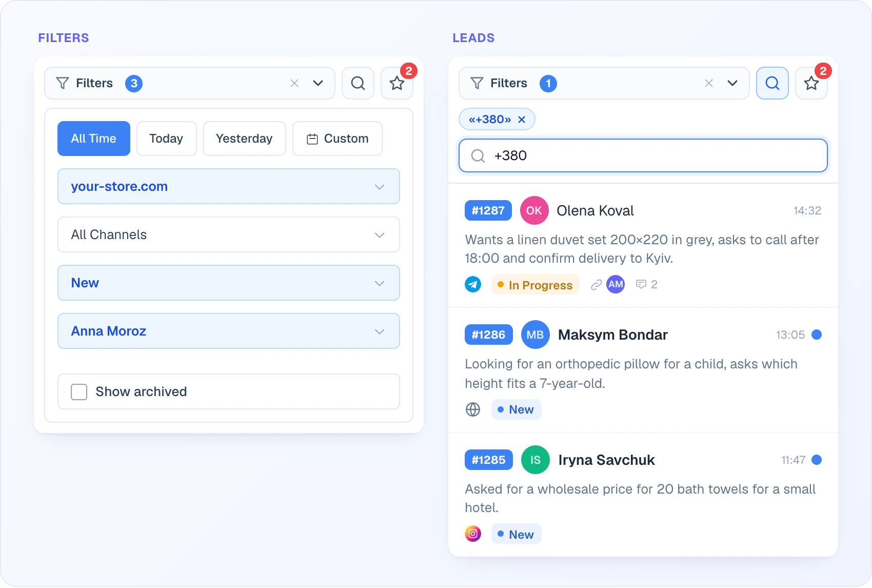
Task: Click the In Progress status tag
Action: coord(535,285)
